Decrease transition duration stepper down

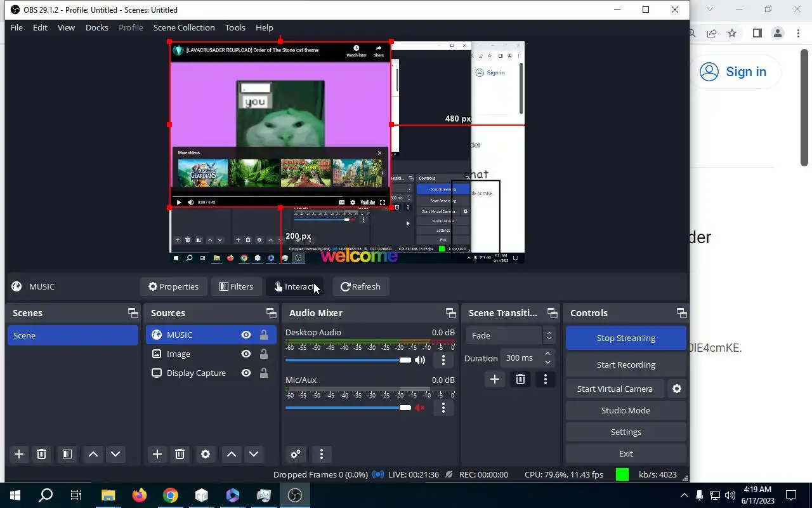pyautogui.click(x=548, y=362)
